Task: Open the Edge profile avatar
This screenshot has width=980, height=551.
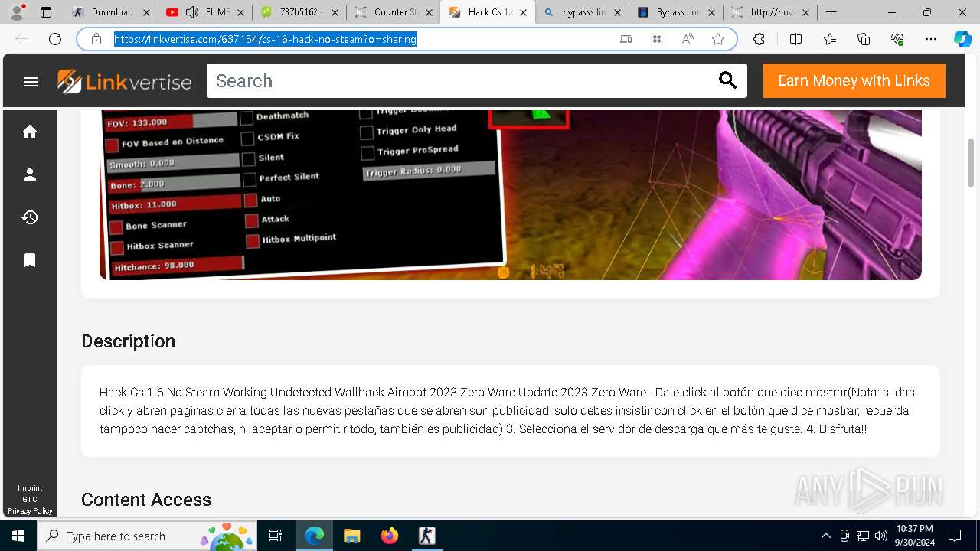Action: click(x=17, y=12)
